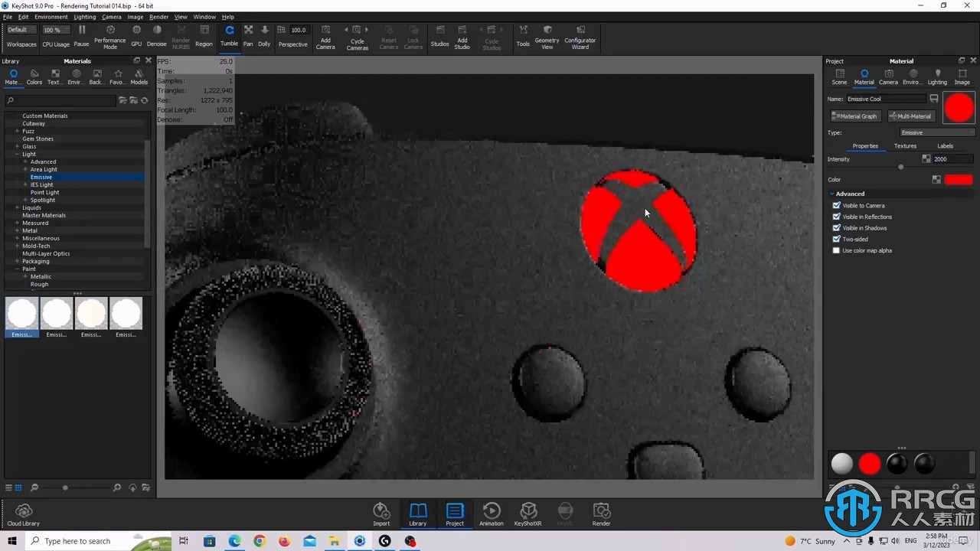
Task: Open the Animation timeline
Action: point(492,514)
